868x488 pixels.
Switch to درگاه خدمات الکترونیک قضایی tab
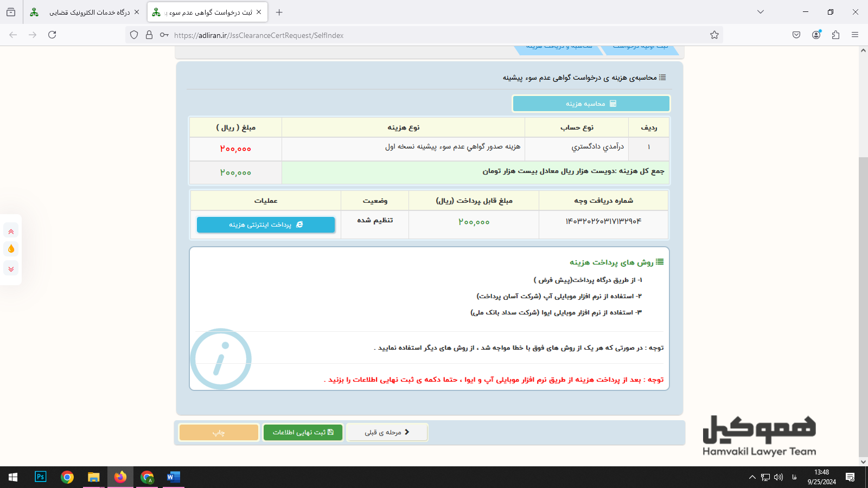point(85,12)
